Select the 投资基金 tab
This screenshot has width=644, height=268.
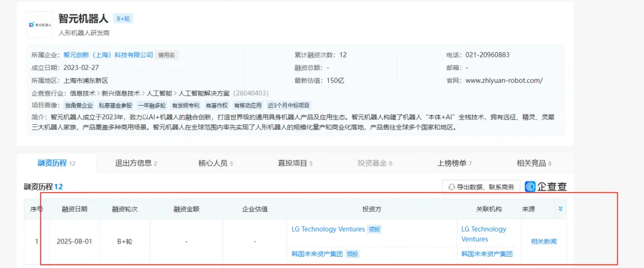point(375,164)
